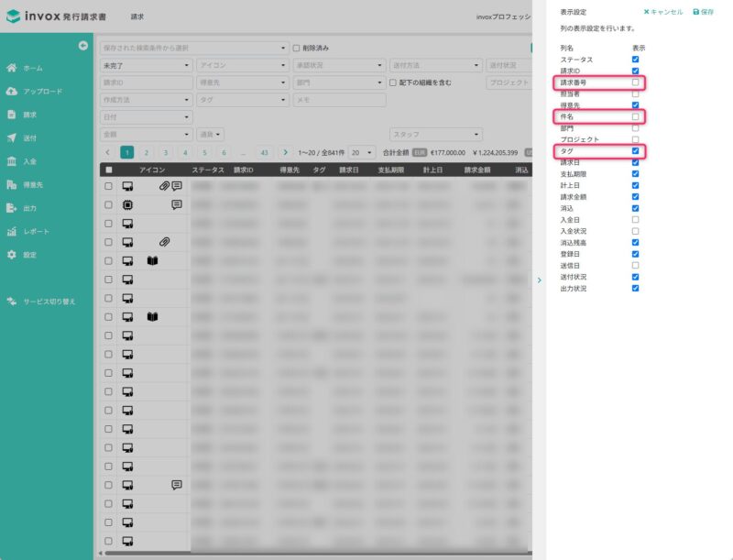Click the paperclip attachment icon in first row
The height and width of the screenshot is (560, 733).
[x=164, y=185]
